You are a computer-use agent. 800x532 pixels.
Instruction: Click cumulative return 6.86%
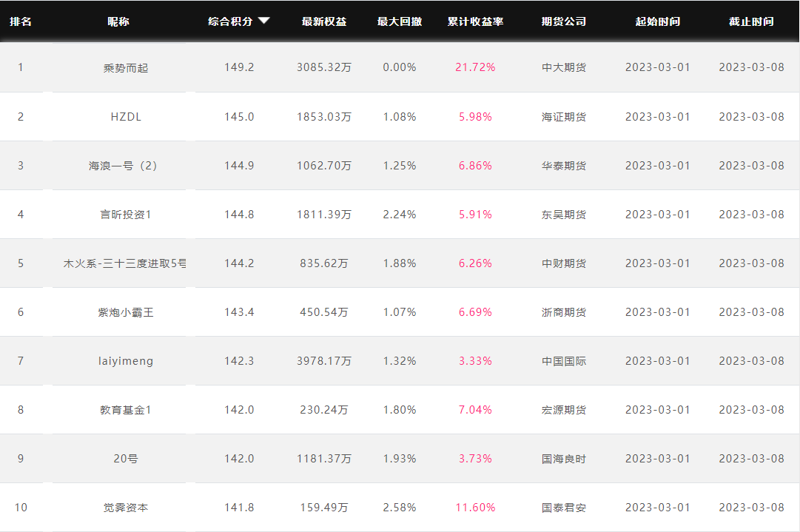pos(476,166)
